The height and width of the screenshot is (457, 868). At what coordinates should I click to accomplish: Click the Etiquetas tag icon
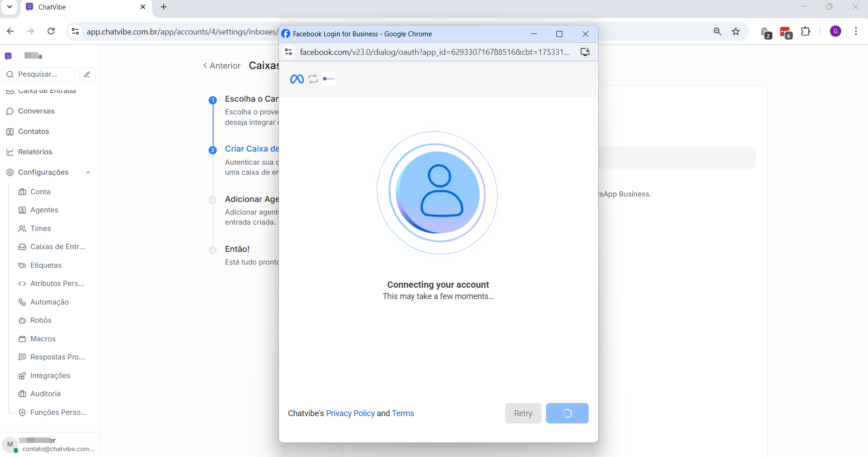(22, 265)
